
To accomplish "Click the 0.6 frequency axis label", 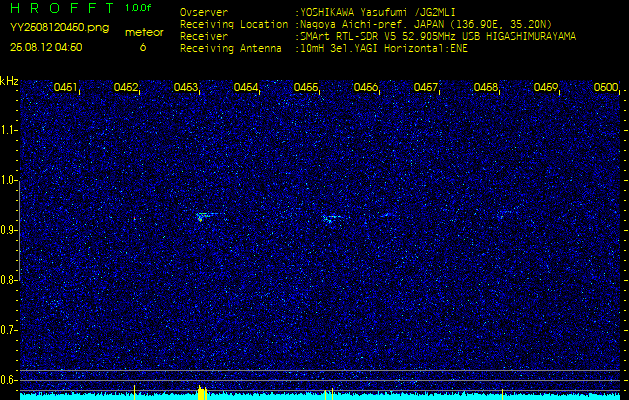I will (x=7, y=380).
